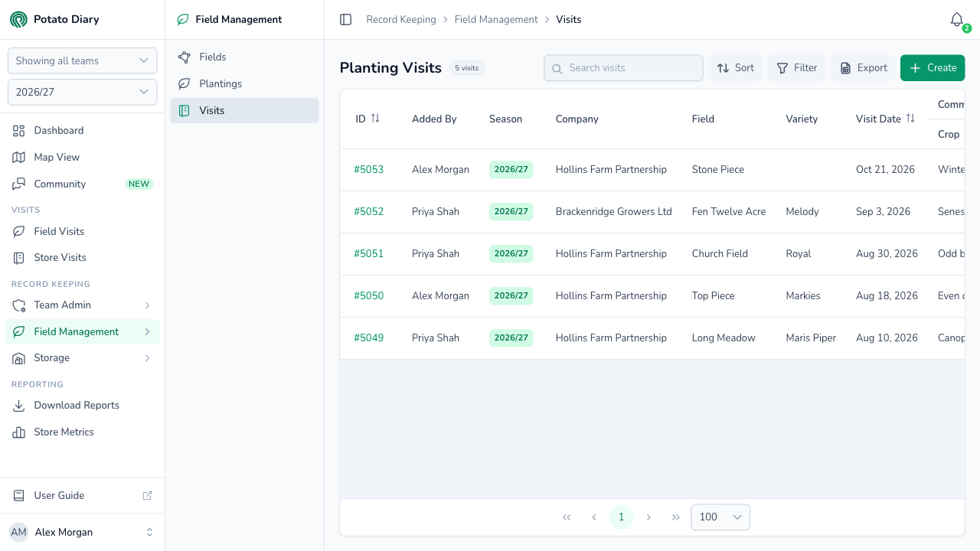Open visit #5049 link

pos(369,337)
